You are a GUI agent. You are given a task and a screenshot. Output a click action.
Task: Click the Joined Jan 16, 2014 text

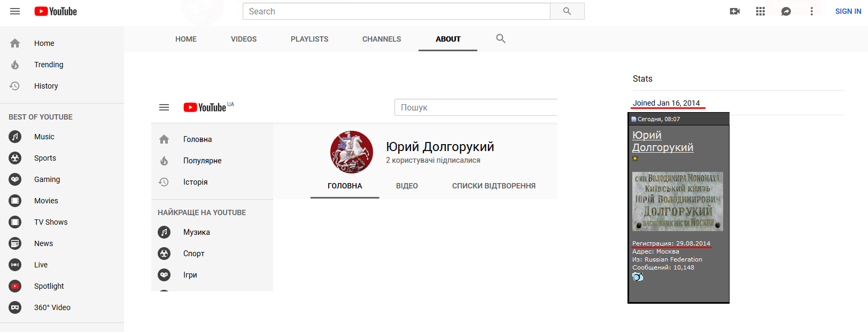tap(666, 103)
